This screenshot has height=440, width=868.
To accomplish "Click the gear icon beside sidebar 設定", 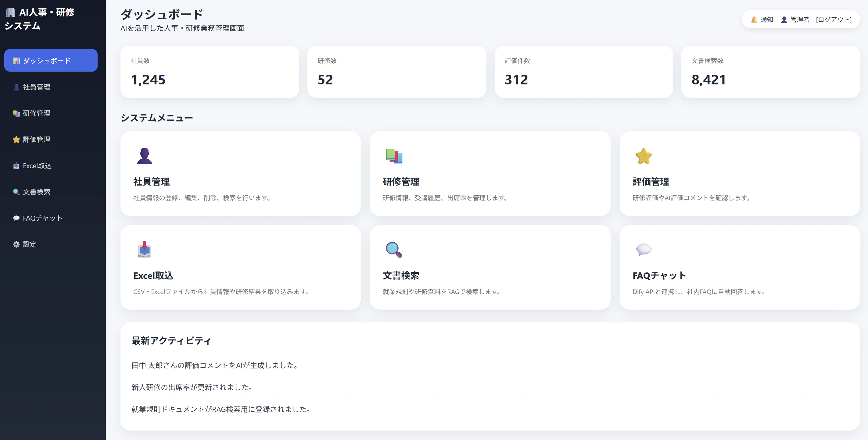I will coord(16,244).
